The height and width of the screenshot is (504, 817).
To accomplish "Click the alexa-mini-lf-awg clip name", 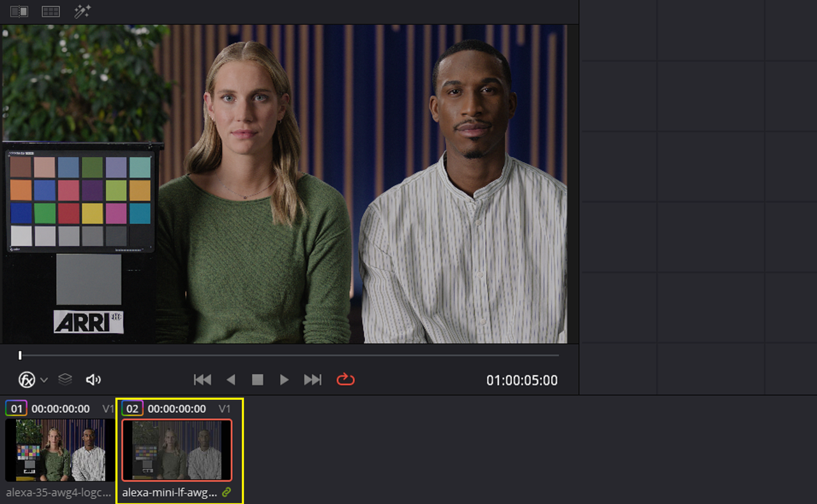I will pyautogui.click(x=170, y=493).
